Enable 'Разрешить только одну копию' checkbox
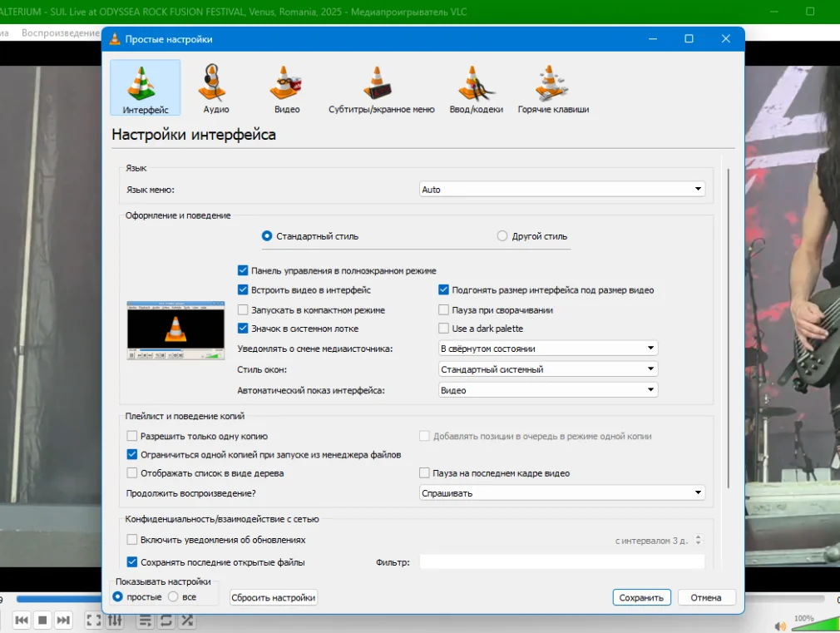Screen dimensions: 840x633 [132, 436]
